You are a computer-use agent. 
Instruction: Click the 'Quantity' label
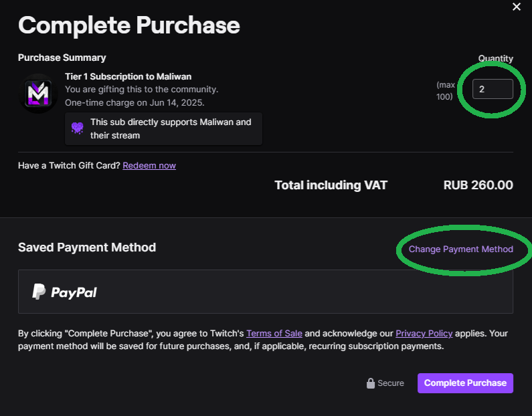tap(495, 58)
